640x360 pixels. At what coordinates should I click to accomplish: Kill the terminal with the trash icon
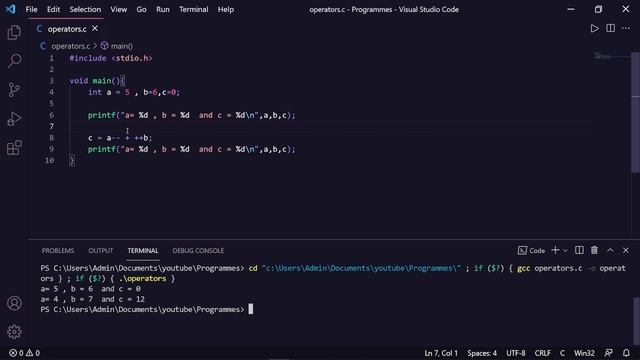pyautogui.click(x=594, y=250)
